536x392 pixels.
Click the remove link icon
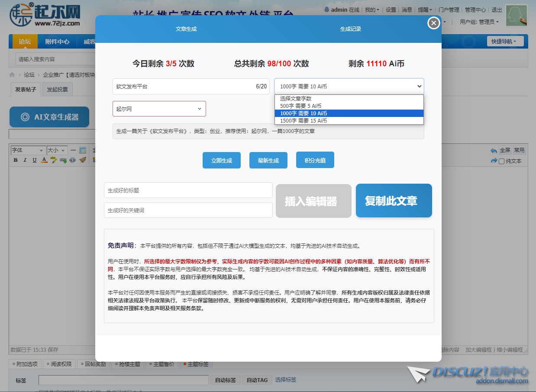click(x=73, y=160)
